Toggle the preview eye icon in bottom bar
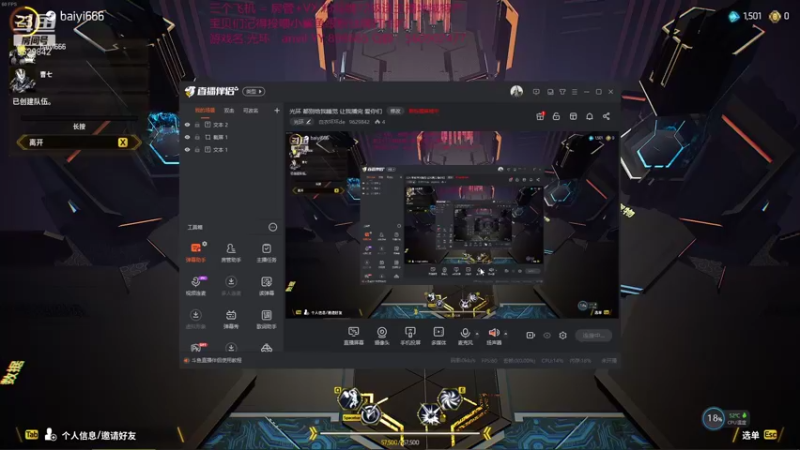This screenshot has height=450, width=800. pos(547,335)
